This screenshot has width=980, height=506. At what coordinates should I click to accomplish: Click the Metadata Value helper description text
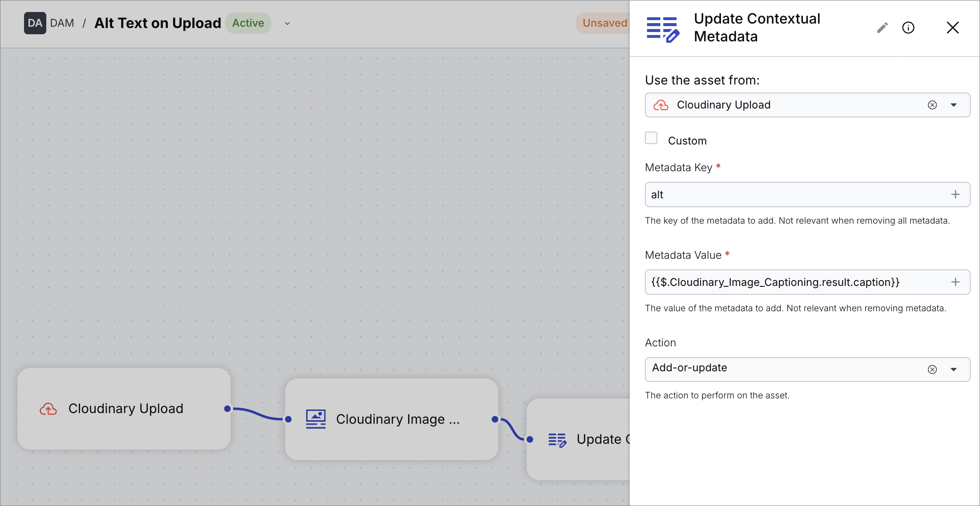795,308
